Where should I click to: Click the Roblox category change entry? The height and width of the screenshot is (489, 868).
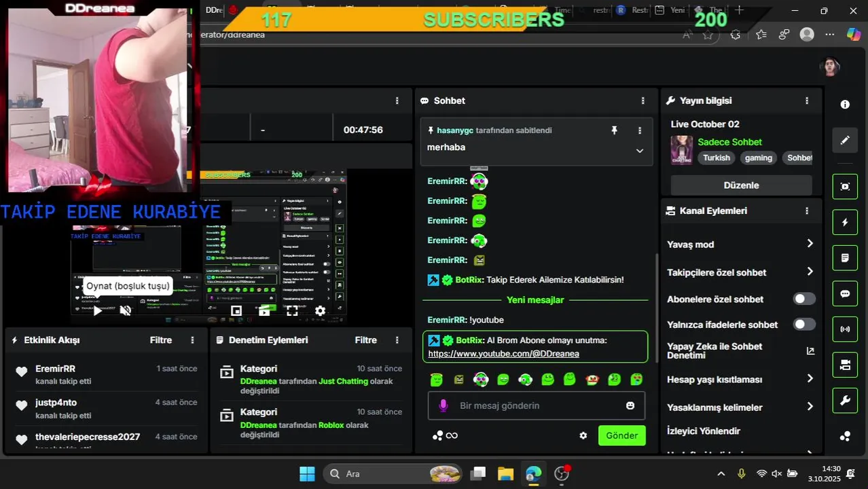(311, 423)
